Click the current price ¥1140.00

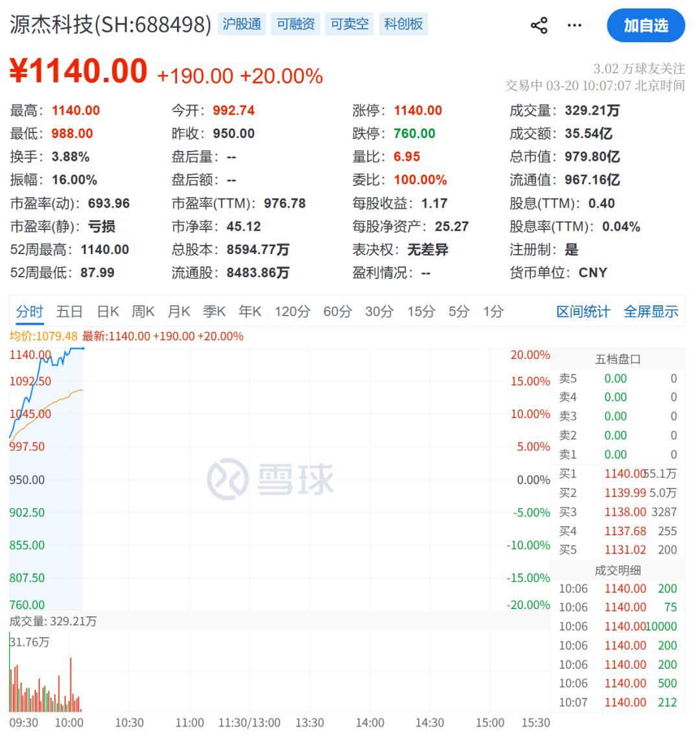click(78, 71)
